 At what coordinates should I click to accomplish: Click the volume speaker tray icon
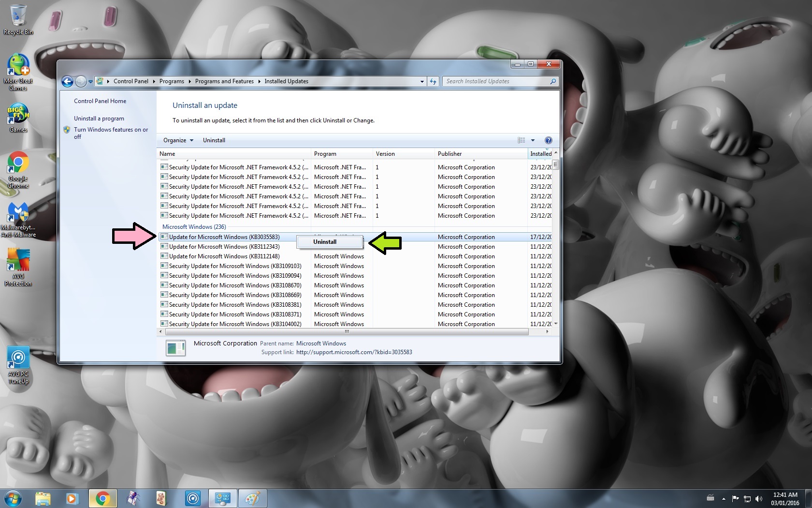point(758,499)
